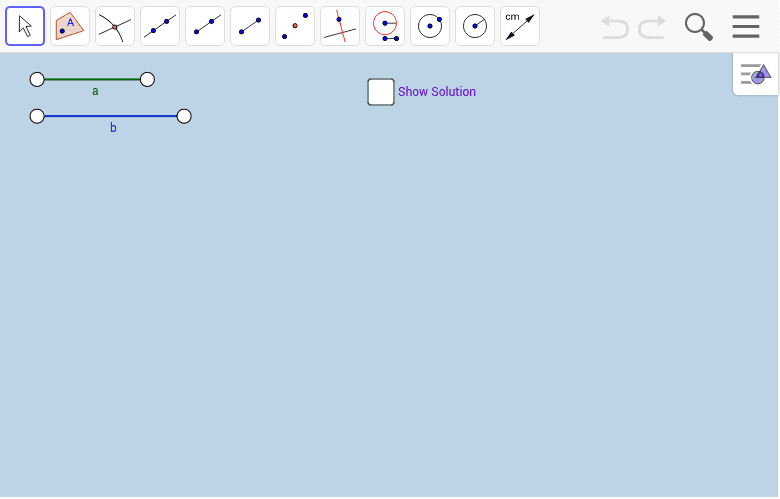Image resolution: width=780 pixels, height=499 pixels.
Task: Open the search magnifier
Action: [698, 27]
